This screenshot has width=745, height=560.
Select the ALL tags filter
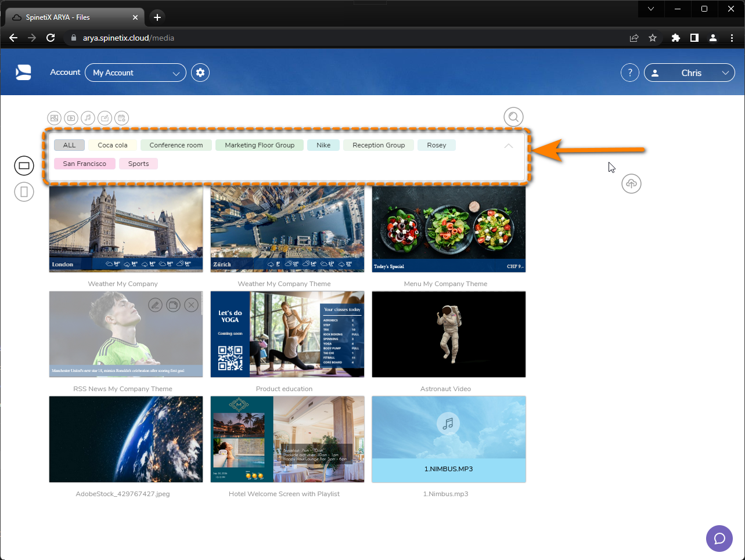coord(69,144)
